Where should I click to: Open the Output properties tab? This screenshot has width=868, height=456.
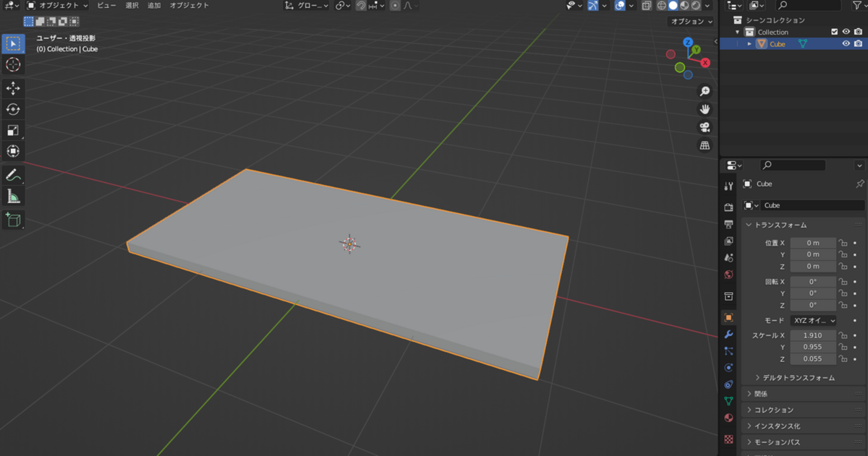point(728,224)
